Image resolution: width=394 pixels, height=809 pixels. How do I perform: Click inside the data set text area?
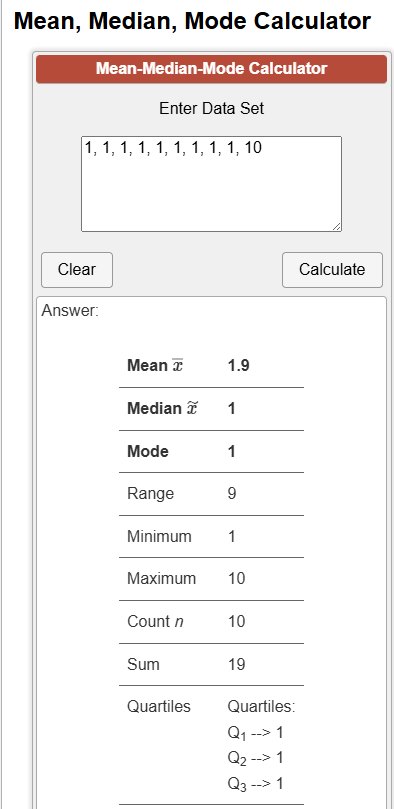pos(211,184)
